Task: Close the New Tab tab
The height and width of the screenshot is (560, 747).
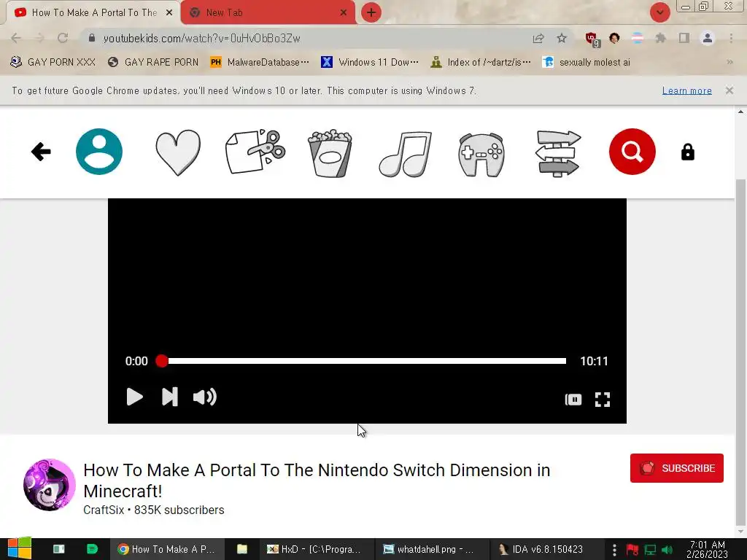Action: pyautogui.click(x=344, y=13)
